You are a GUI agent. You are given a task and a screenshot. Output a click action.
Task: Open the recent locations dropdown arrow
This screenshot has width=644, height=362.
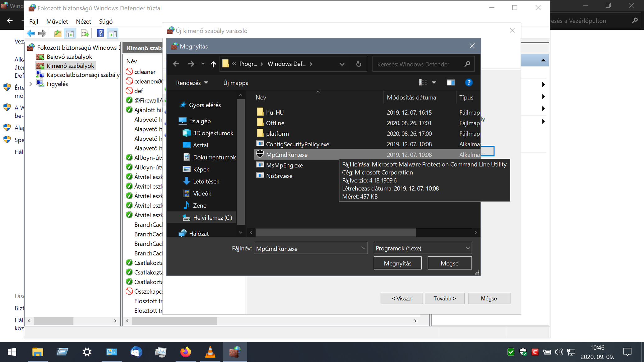pyautogui.click(x=203, y=64)
